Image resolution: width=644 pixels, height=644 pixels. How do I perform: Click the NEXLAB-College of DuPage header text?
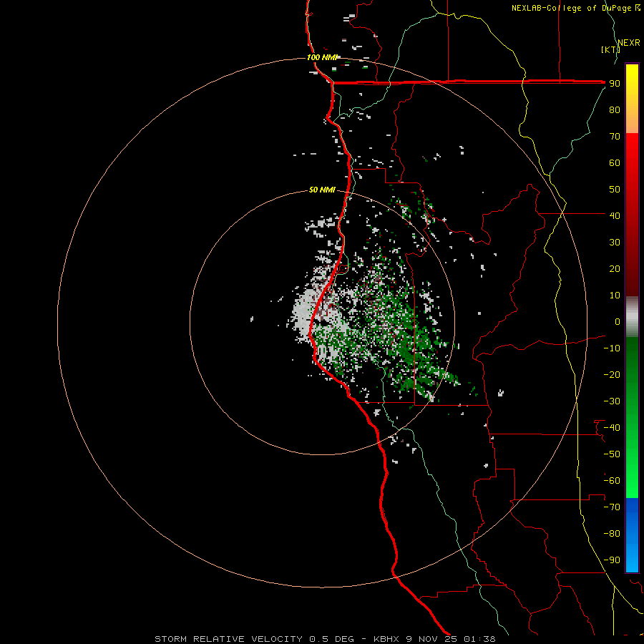pyautogui.click(x=571, y=8)
